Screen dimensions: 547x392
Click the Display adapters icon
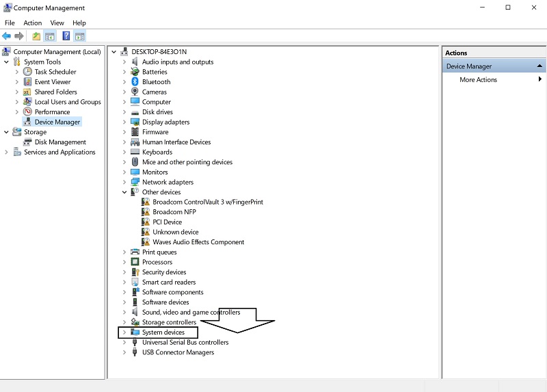[135, 122]
